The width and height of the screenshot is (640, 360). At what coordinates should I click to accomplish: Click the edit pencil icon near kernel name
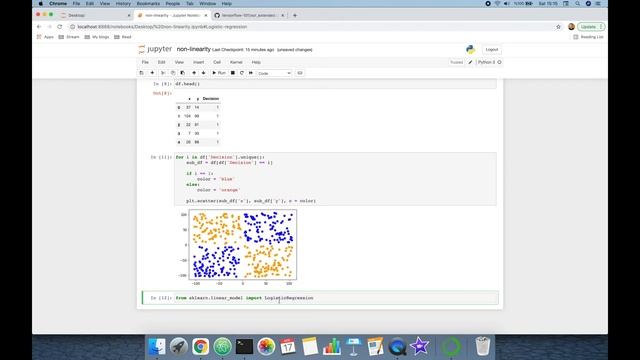point(470,62)
